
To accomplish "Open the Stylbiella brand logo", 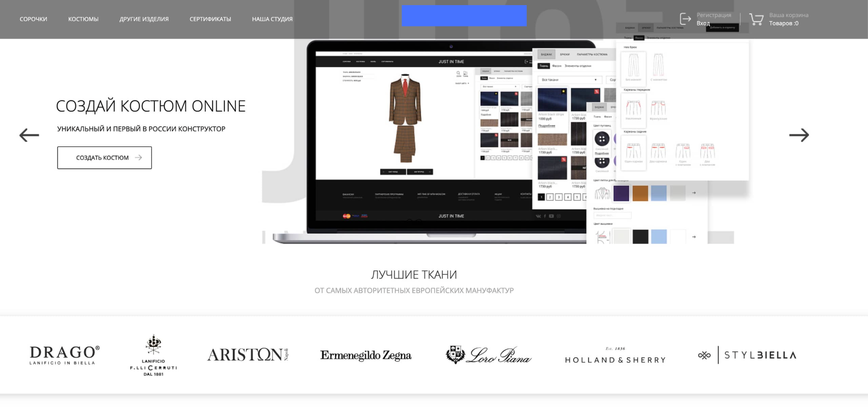I will 747,355.
